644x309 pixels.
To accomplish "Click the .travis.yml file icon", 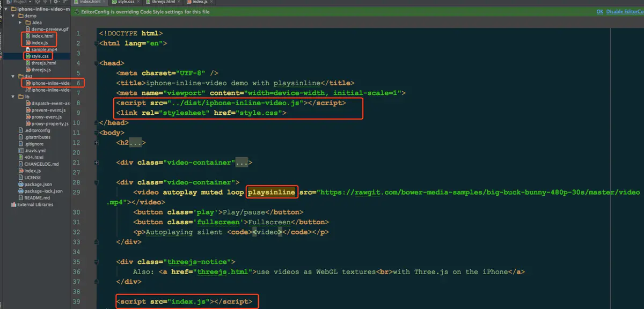I will click(x=20, y=151).
